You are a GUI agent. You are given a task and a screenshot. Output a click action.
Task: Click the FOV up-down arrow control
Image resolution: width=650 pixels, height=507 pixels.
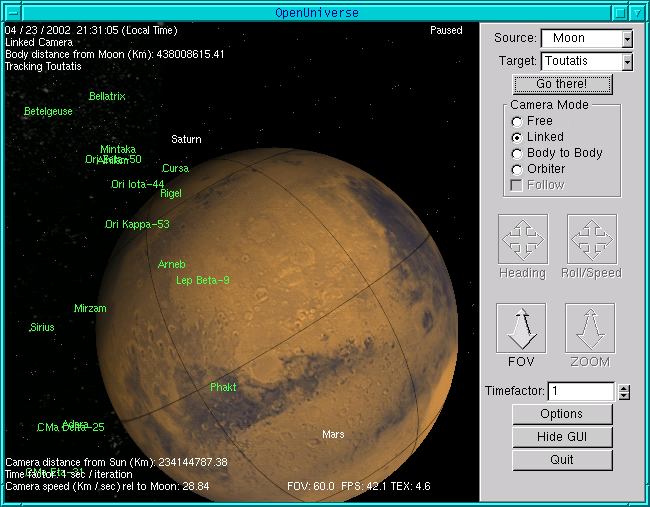(x=521, y=328)
